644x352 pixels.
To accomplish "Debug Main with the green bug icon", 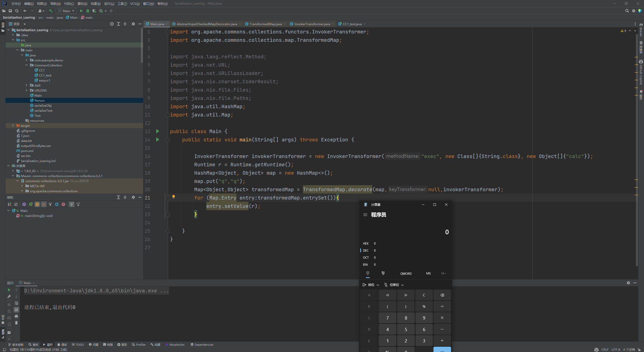I will (88, 11).
